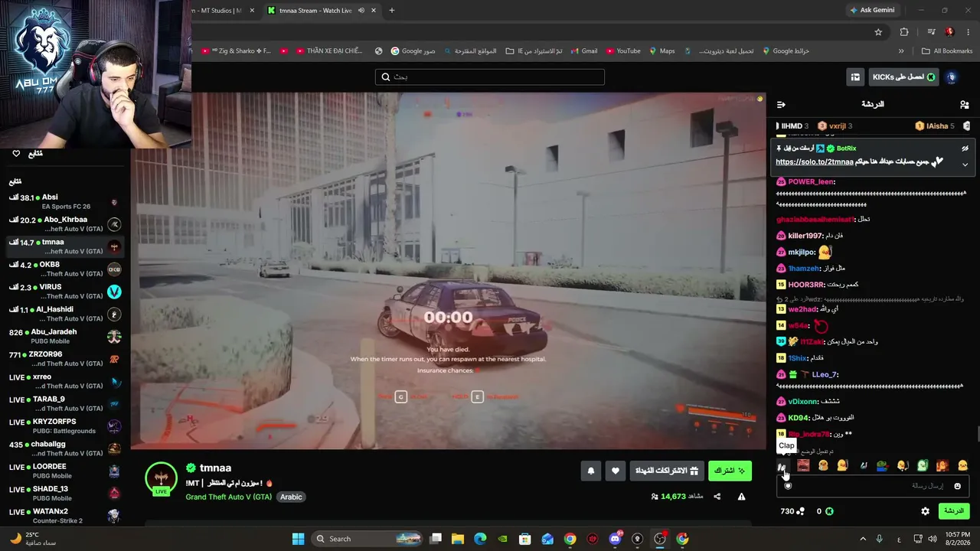Open the shop icon beside the KICKs button
Viewport: 980px width, 551px height.
(x=855, y=77)
